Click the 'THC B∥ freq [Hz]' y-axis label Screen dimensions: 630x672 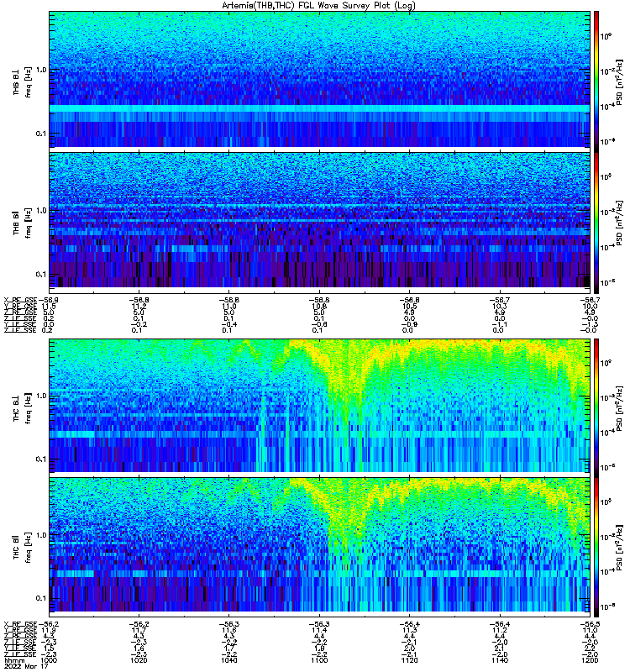22,547
